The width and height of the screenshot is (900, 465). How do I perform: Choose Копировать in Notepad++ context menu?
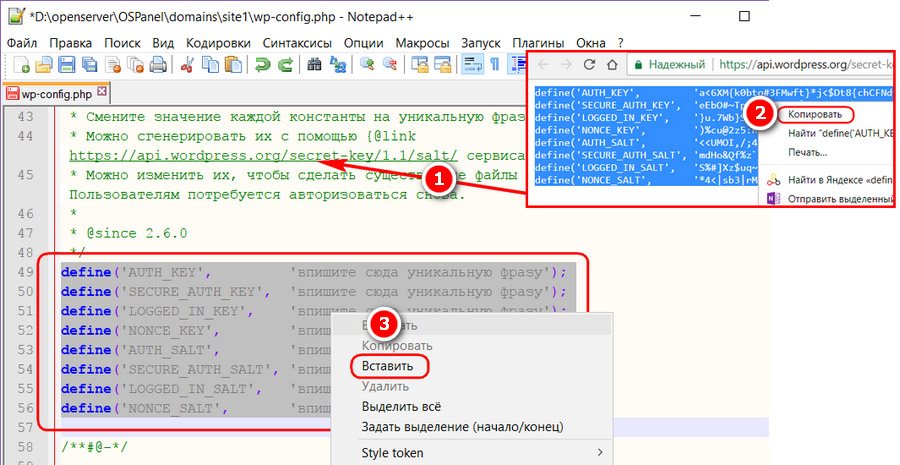pyautogui.click(x=397, y=346)
